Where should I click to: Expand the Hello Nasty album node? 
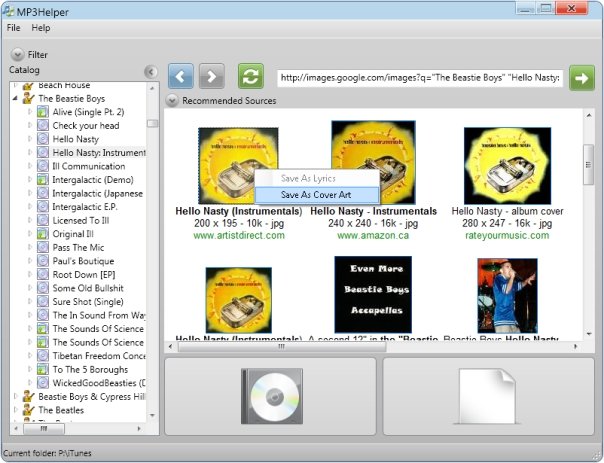click(30, 139)
